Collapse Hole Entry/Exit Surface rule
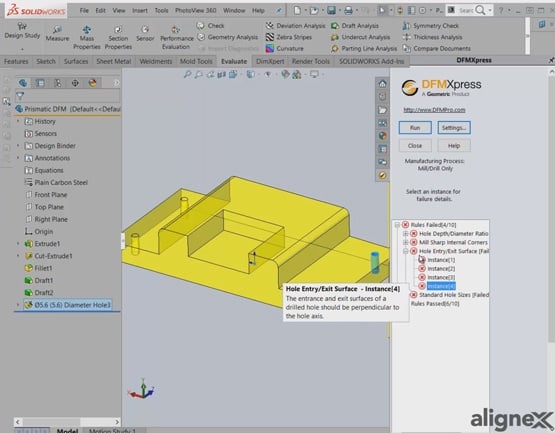This screenshot has width=555, height=433. point(406,251)
